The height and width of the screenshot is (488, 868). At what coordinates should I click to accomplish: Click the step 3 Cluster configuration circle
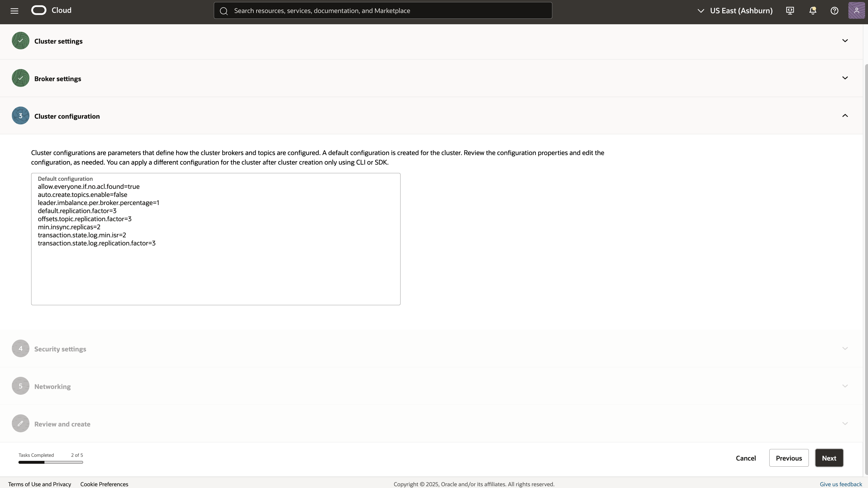tap(20, 116)
